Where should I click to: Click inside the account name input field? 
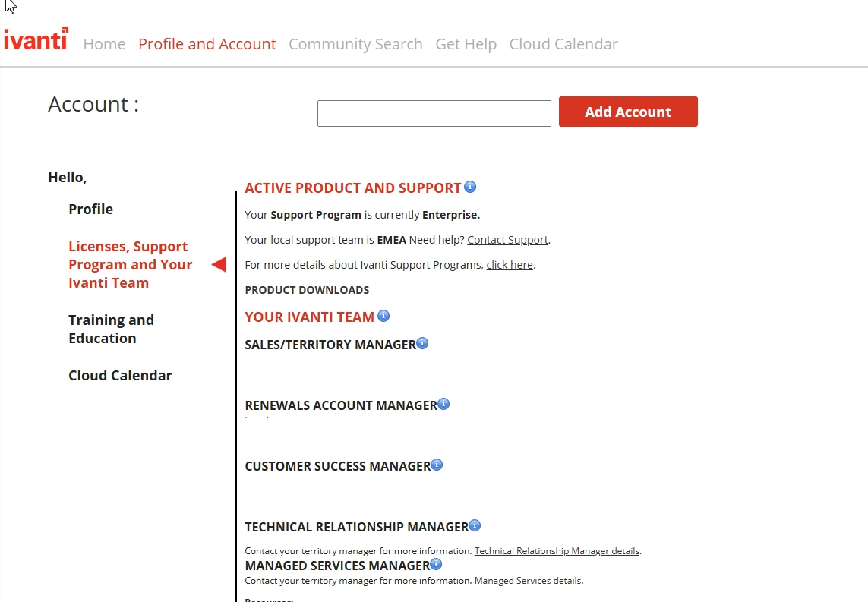pyautogui.click(x=434, y=112)
